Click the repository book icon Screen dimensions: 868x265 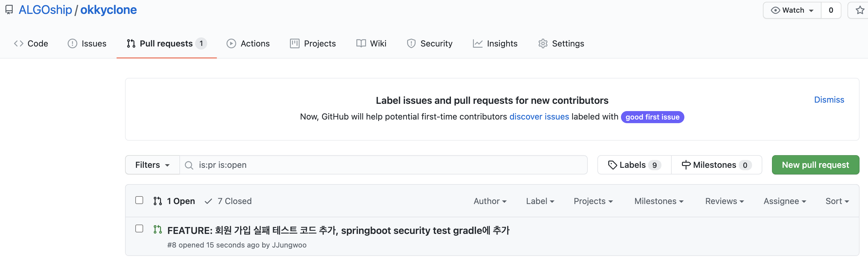pyautogui.click(x=9, y=10)
